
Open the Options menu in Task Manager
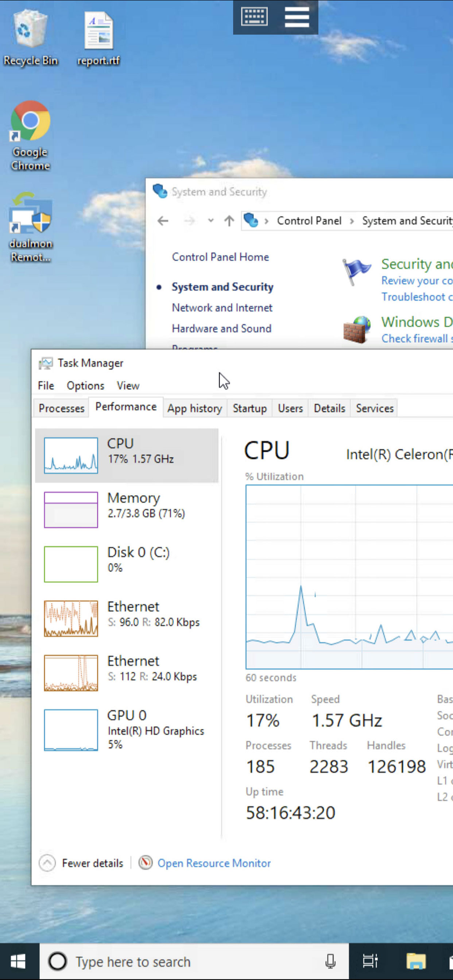pos(85,386)
